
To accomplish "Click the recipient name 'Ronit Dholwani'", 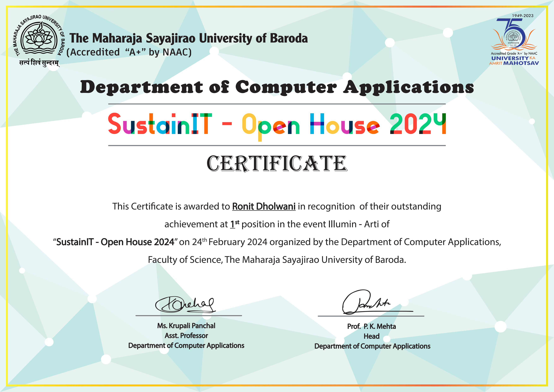I will (264, 206).
